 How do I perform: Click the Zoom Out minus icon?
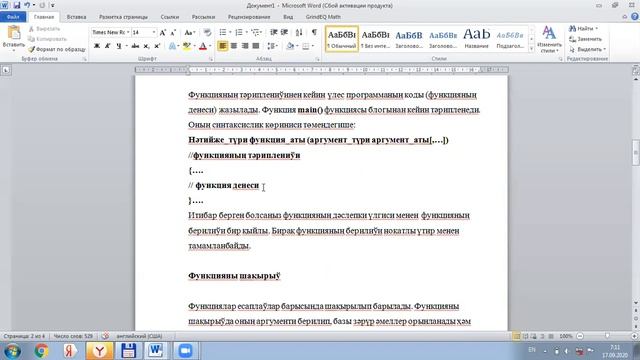click(580, 336)
